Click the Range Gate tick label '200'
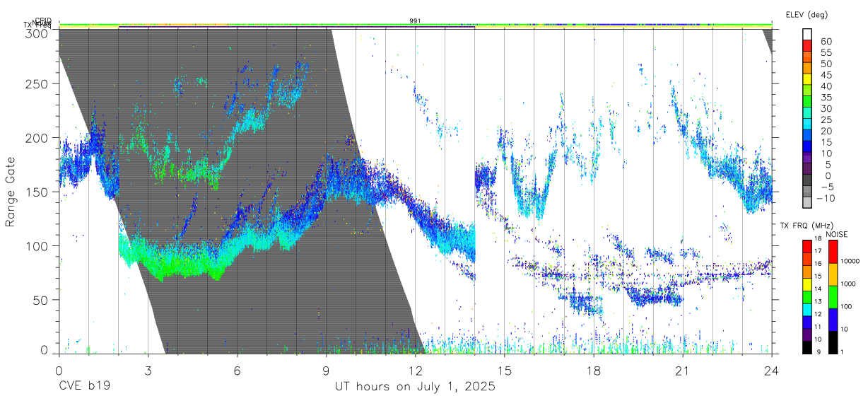The width and height of the screenshot is (868, 401). [x=37, y=137]
